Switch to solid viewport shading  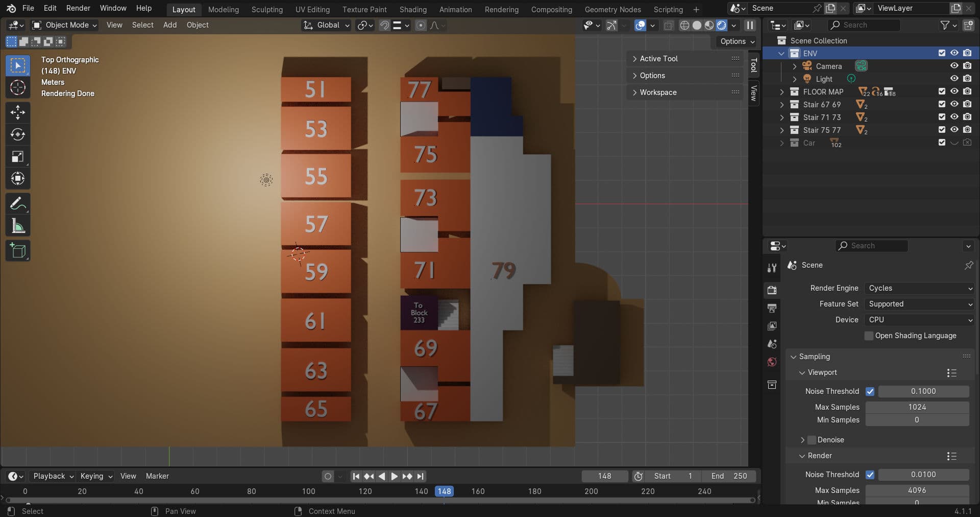697,25
